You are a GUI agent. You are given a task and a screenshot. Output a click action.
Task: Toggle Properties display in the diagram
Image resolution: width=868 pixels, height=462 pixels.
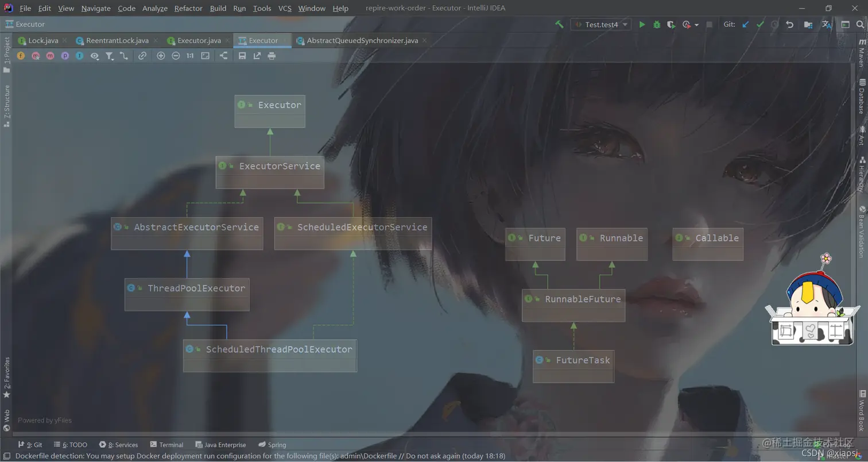click(x=65, y=56)
